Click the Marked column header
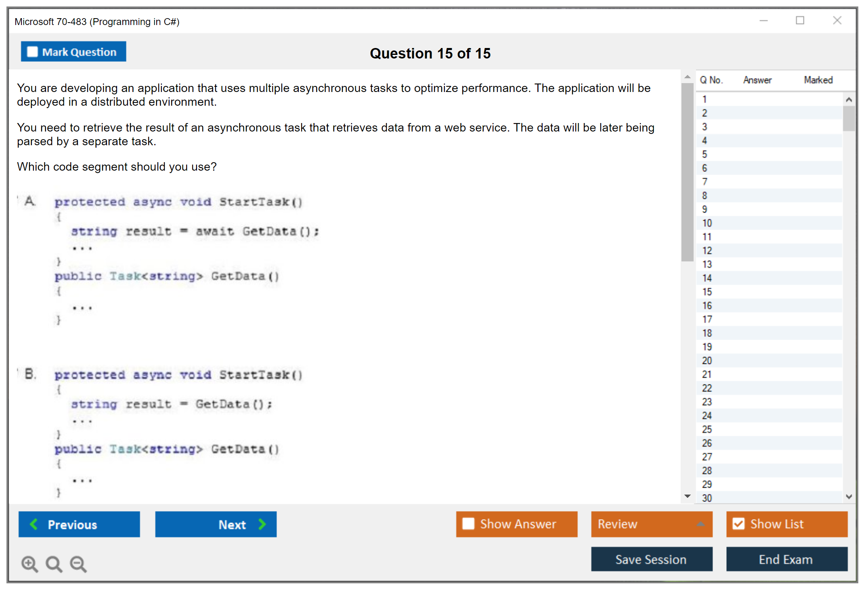This screenshot has height=593, width=868. [x=818, y=80]
